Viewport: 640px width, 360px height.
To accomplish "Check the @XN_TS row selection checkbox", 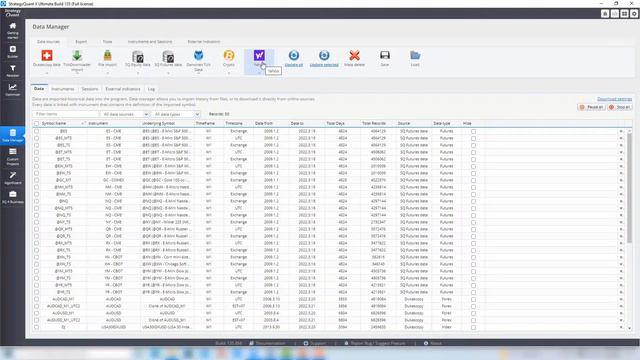I will (36, 257).
